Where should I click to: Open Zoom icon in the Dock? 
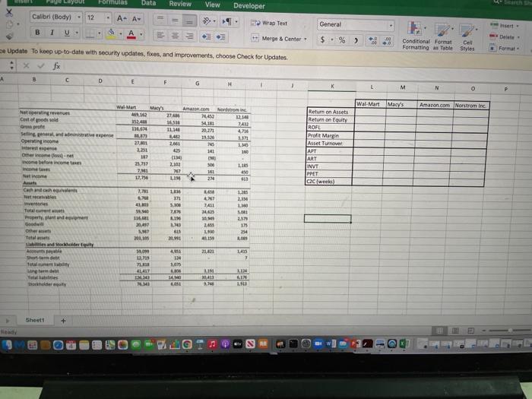click(x=318, y=344)
